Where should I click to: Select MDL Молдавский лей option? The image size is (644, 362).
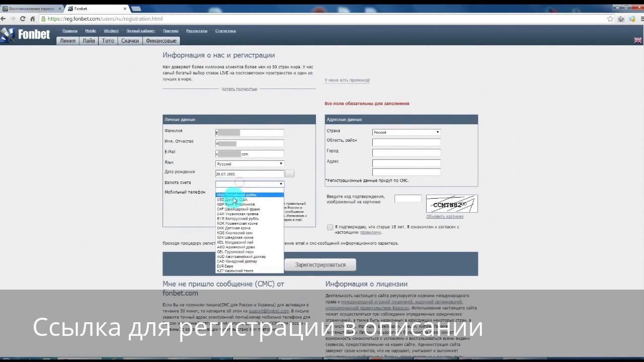point(250,242)
